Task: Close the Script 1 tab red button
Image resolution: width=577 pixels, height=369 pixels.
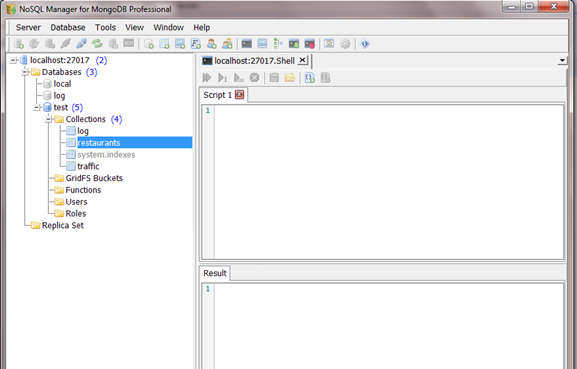Action: click(x=240, y=95)
